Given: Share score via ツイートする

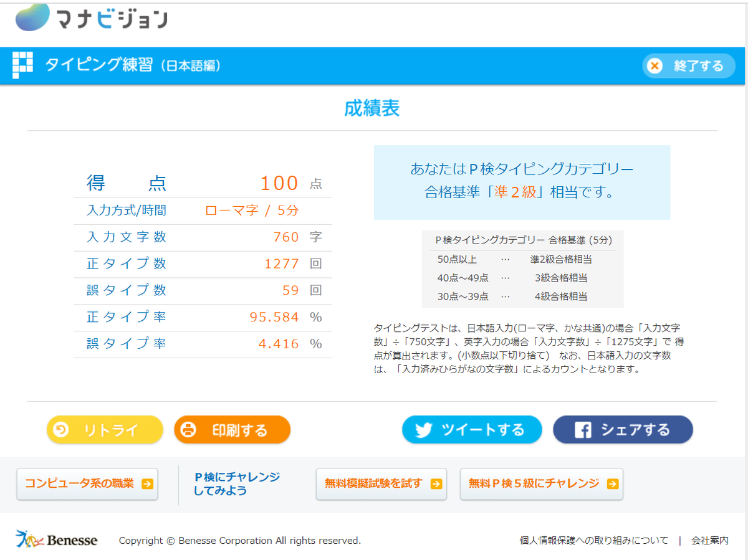Looking at the screenshot, I should coord(472,430).
